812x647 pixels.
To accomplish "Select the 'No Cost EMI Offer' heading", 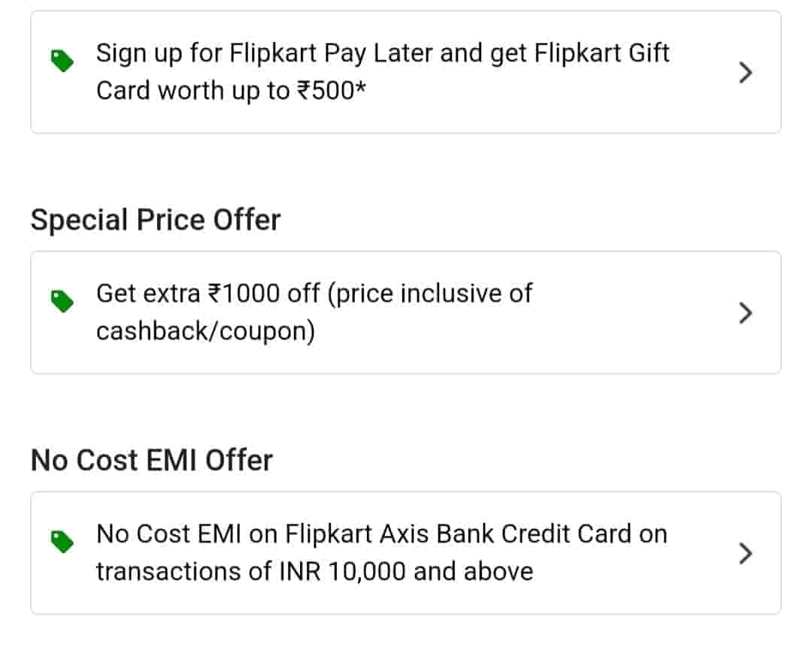I will (x=152, y=460).
